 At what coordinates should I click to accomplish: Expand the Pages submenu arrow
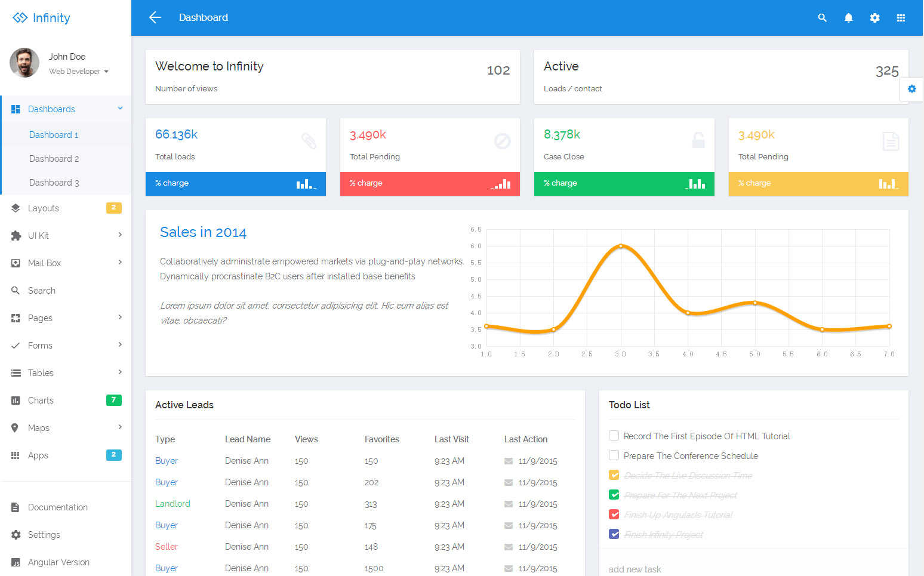[120, 318]
